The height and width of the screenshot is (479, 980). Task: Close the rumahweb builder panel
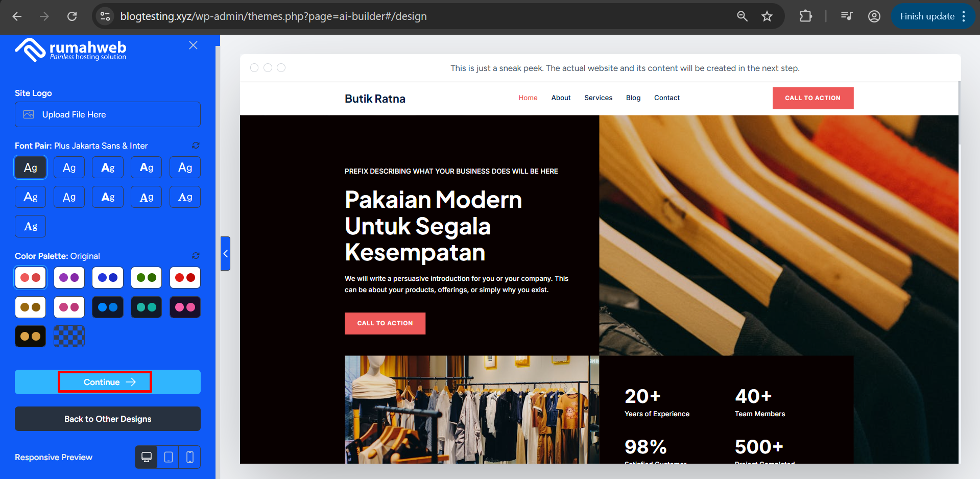pyautogui.click(x=193, y=45)
